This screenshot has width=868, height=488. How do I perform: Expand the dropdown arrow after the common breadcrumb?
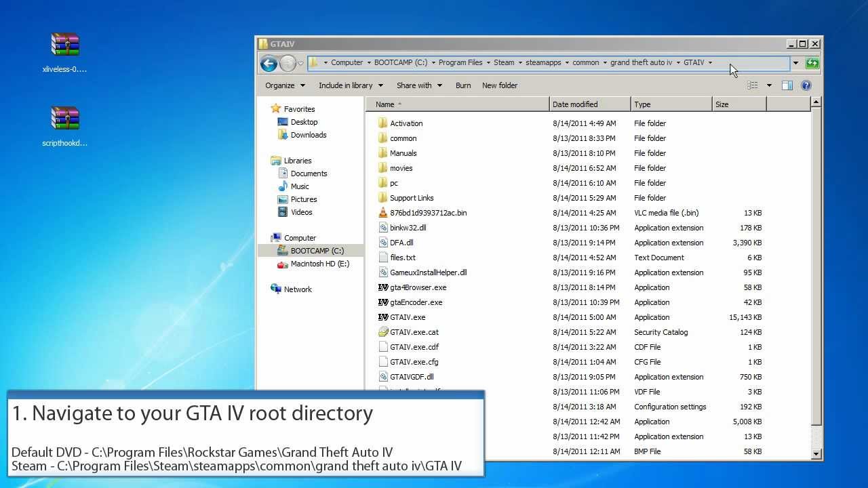tap(605, 63)
